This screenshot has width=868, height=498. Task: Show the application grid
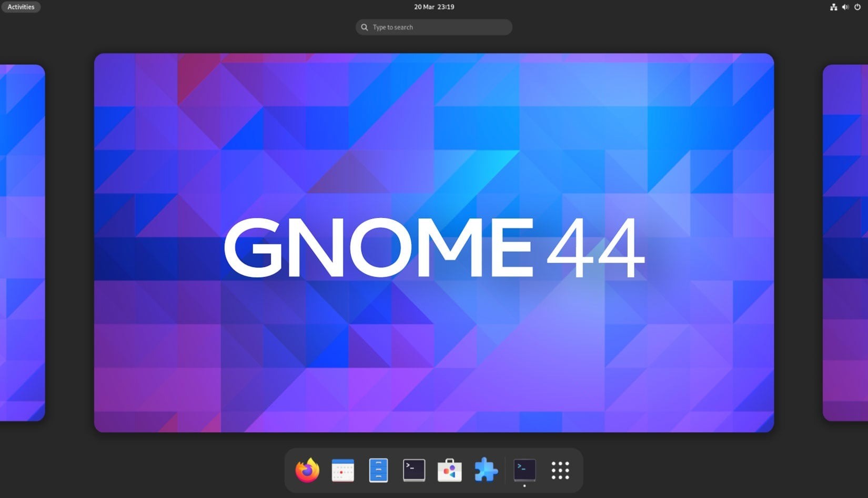pyautogui.click(x=561, y=470)
